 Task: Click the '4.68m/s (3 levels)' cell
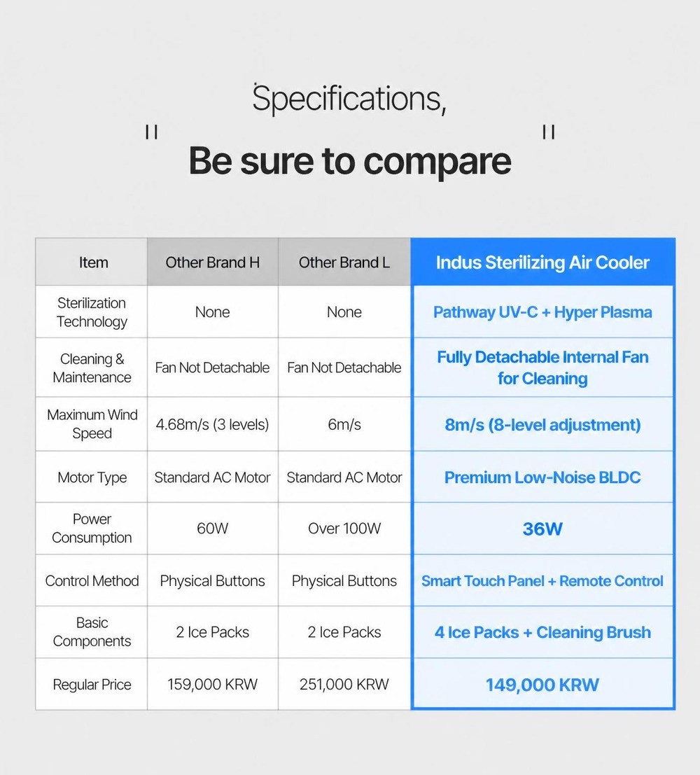[x=213, y=424]
